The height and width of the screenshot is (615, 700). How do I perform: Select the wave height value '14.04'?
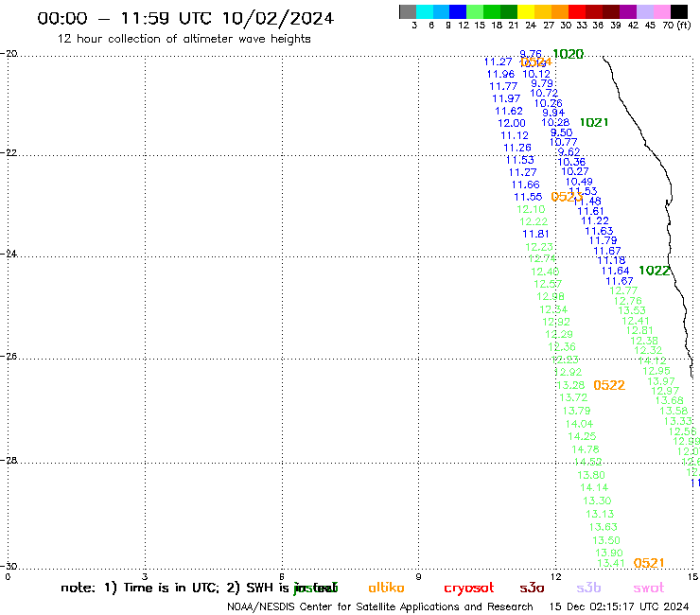point(579,424)
